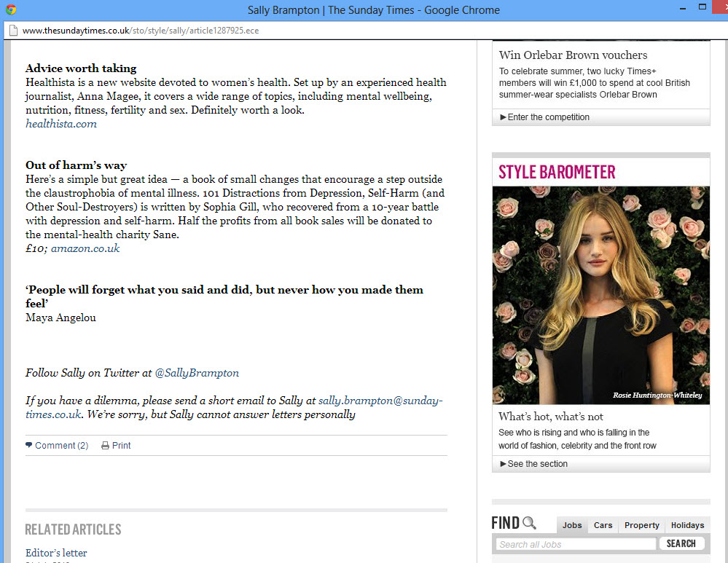Maximize the Chrome window
The width and height of the screenshot is (728, 563).
coord(702,7)
